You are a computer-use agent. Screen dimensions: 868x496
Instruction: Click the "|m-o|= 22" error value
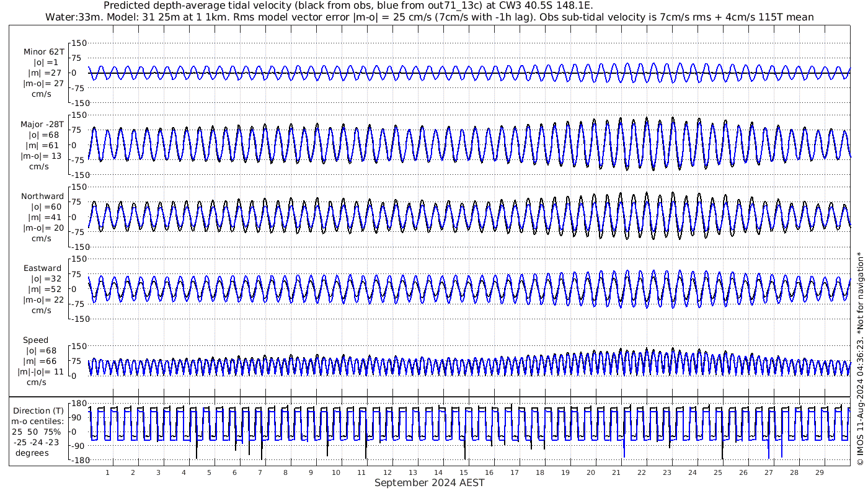click(x=42, y=299)
